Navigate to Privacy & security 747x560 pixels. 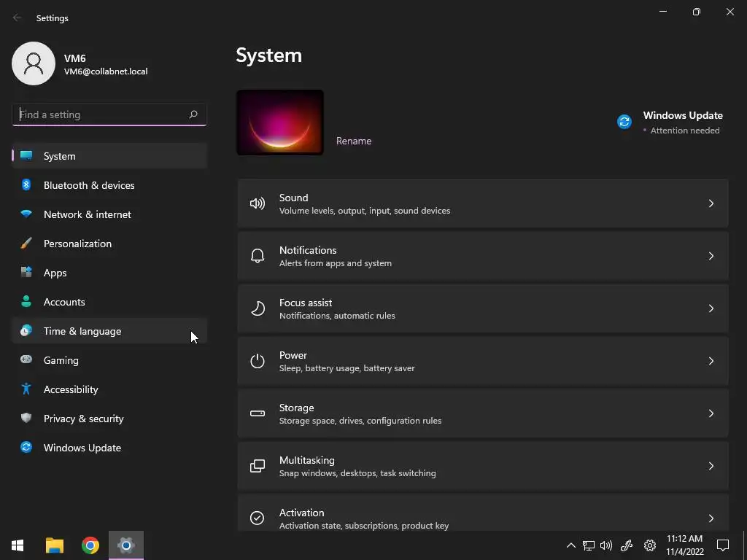(x=109, y=418)
